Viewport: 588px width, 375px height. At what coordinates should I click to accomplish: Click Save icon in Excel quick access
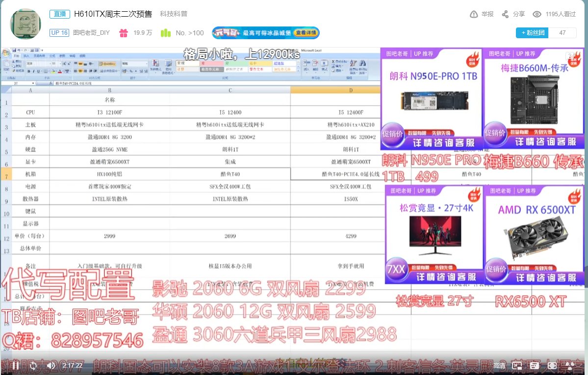point(14,50)
